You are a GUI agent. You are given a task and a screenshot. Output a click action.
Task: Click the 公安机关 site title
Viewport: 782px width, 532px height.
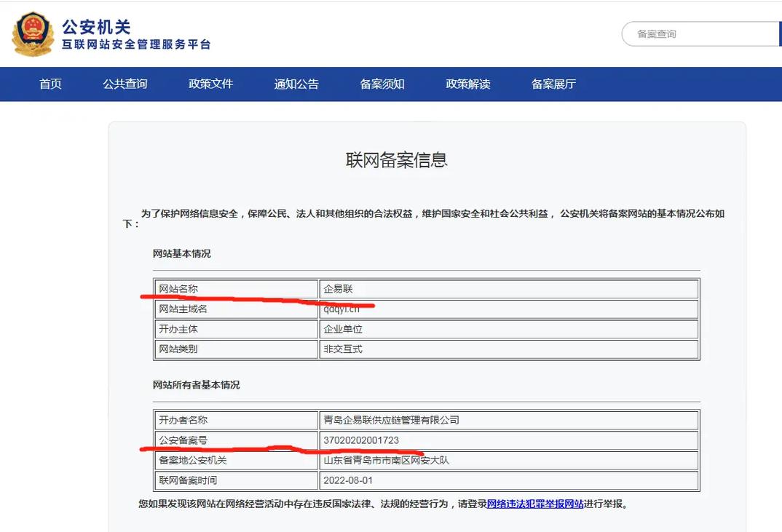pos(96,26)
